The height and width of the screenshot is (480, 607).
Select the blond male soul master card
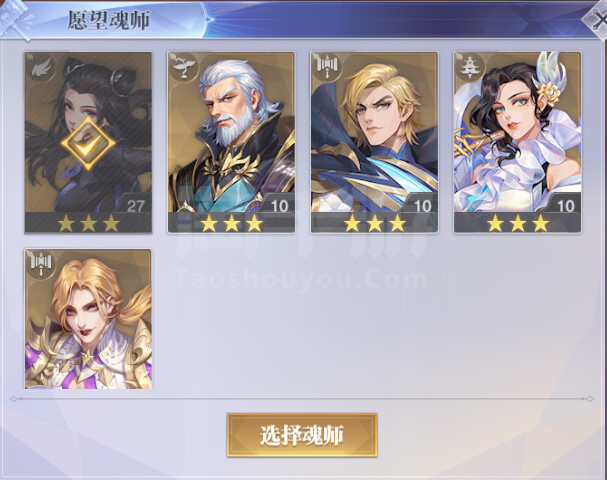[374, 142]
